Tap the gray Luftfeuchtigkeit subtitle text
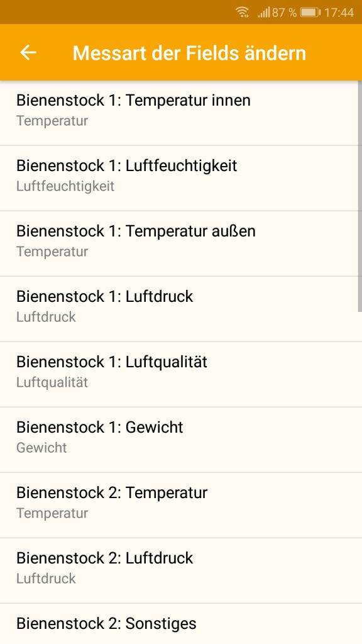 tap(65, 186)
